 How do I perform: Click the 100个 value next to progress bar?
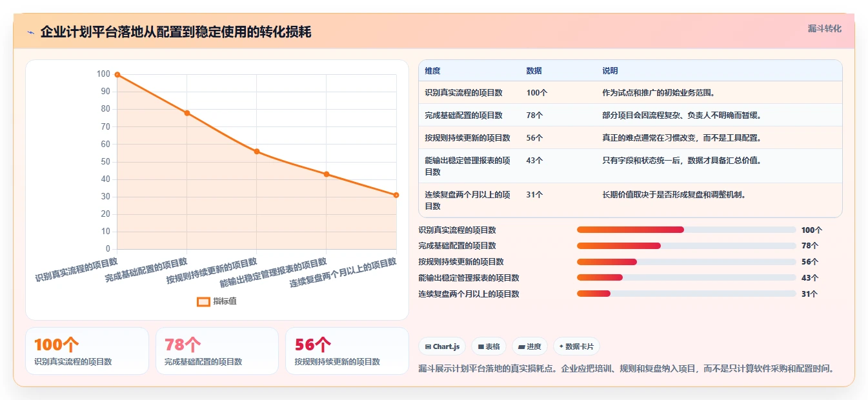click(812, 230)
